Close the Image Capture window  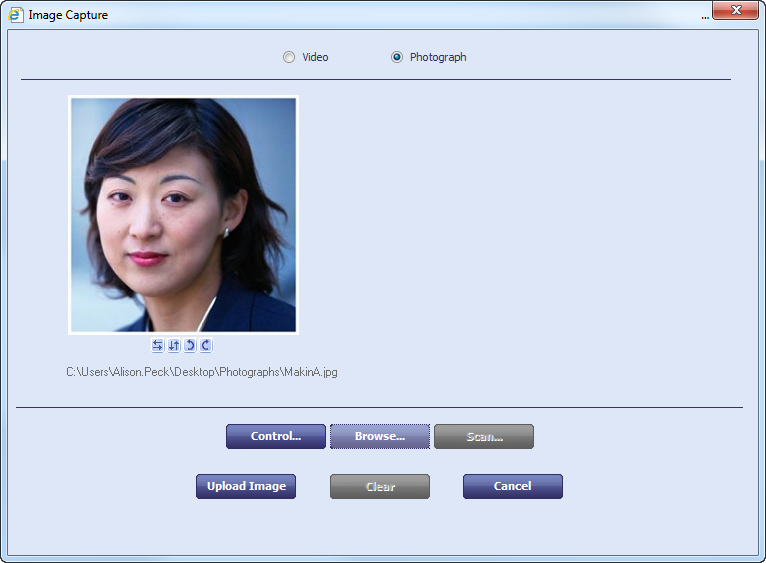coord(736,11)
